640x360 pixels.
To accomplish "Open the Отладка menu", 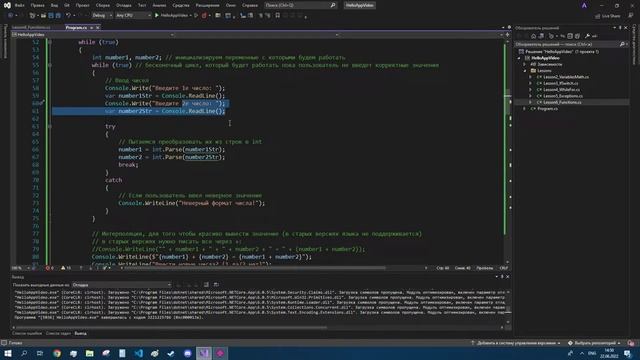I will [123, 5].
